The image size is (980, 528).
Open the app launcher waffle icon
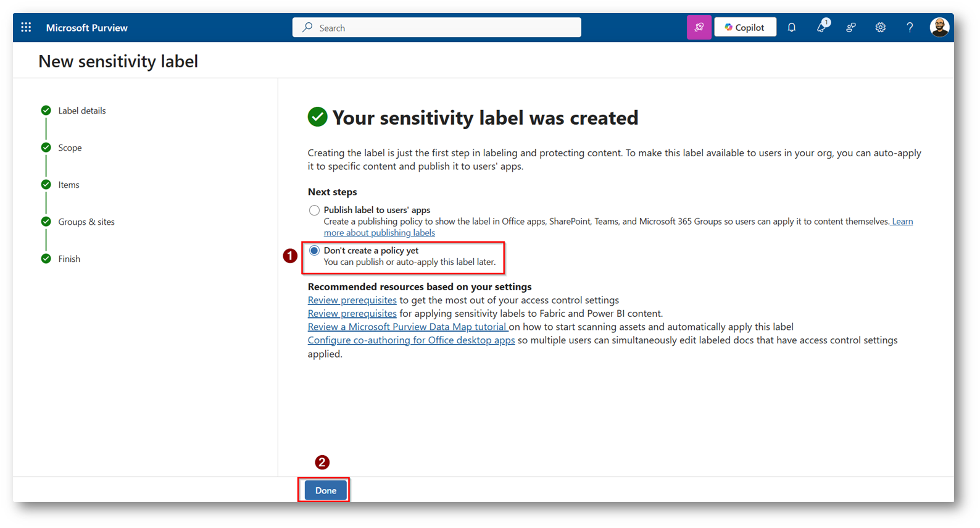pos(26,28)
